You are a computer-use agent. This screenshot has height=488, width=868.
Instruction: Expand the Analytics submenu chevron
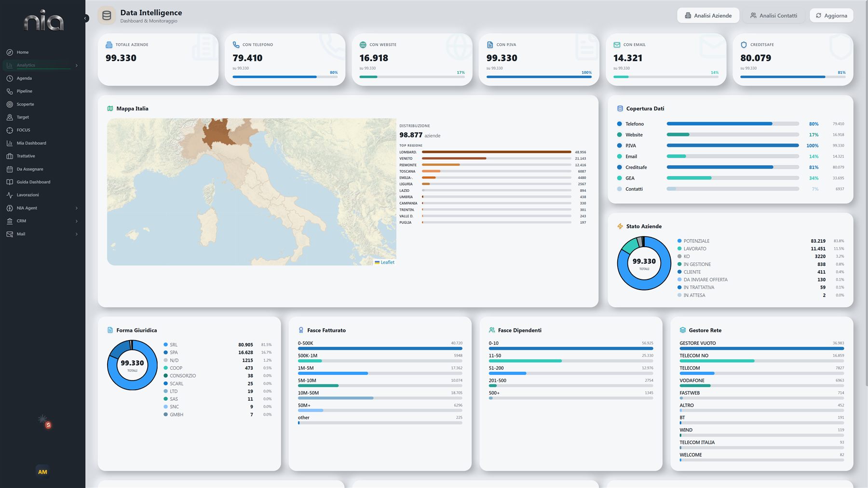click(77, 66)
